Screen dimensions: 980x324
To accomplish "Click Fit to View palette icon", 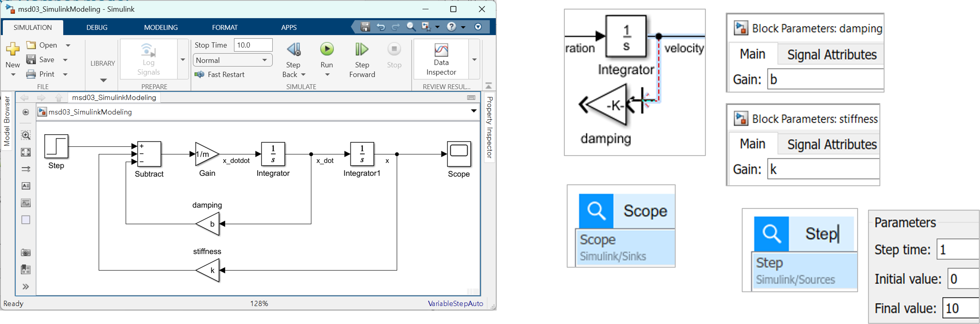I will (x=26, y=152).
